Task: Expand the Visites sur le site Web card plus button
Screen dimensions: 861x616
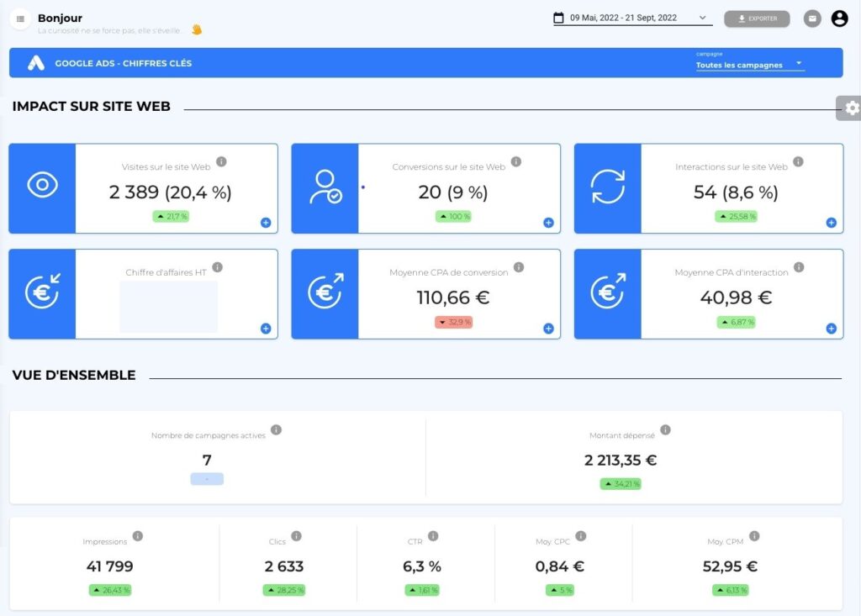Action: point(266,223)
